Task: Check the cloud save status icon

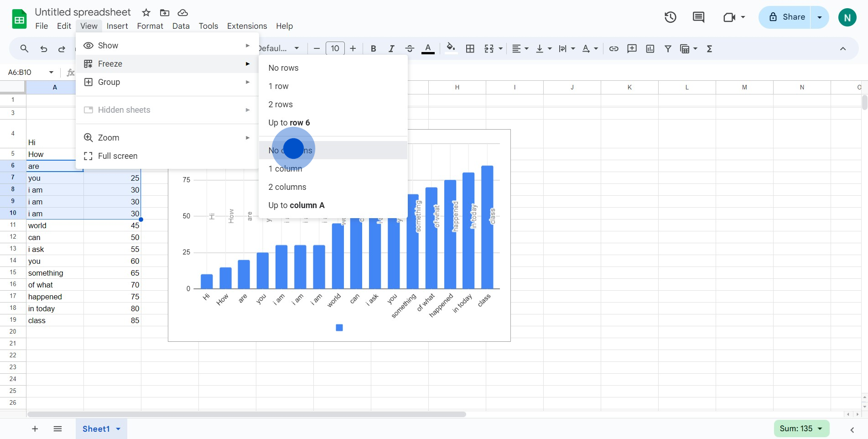Action: (x=182, y=13)
